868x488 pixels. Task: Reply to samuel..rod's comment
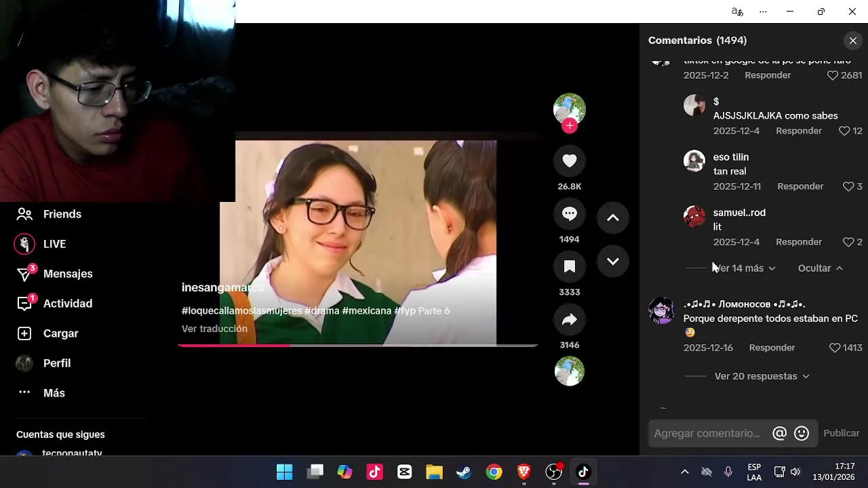pos(799,242)
